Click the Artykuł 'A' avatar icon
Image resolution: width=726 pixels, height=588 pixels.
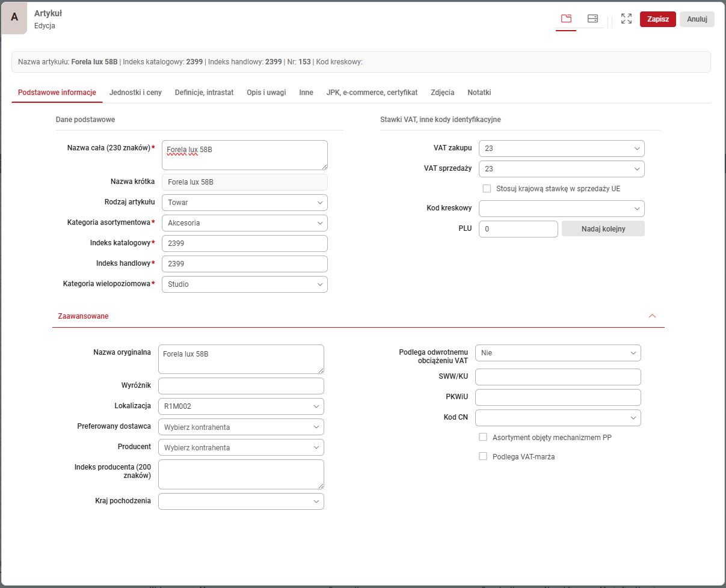[14, 17]
